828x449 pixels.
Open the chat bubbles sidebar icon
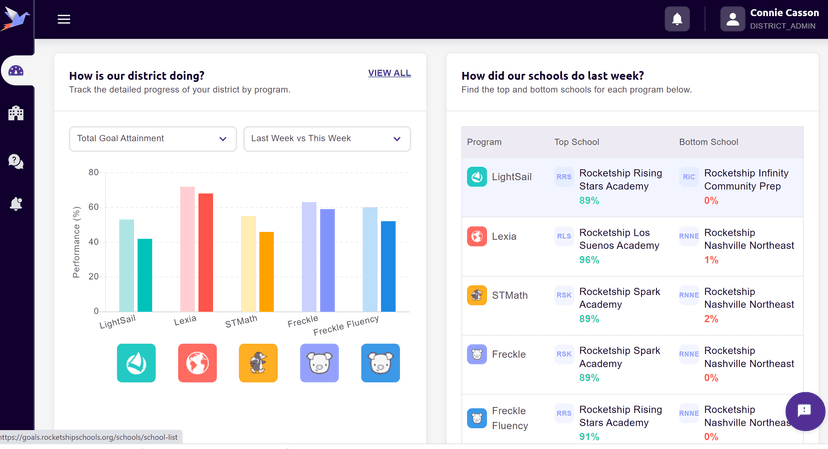[16, 160]
